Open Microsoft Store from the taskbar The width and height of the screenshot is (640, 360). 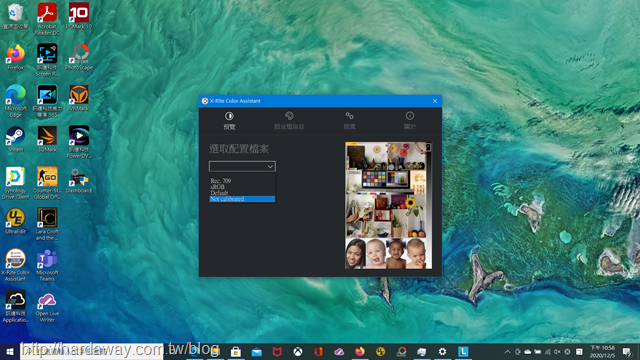(x=236, y=351)
